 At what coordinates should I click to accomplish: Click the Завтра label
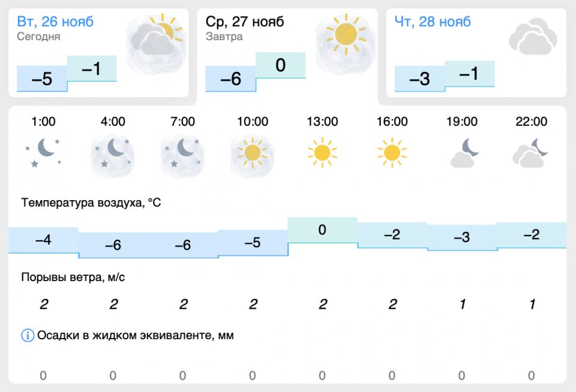coord(224,37)
